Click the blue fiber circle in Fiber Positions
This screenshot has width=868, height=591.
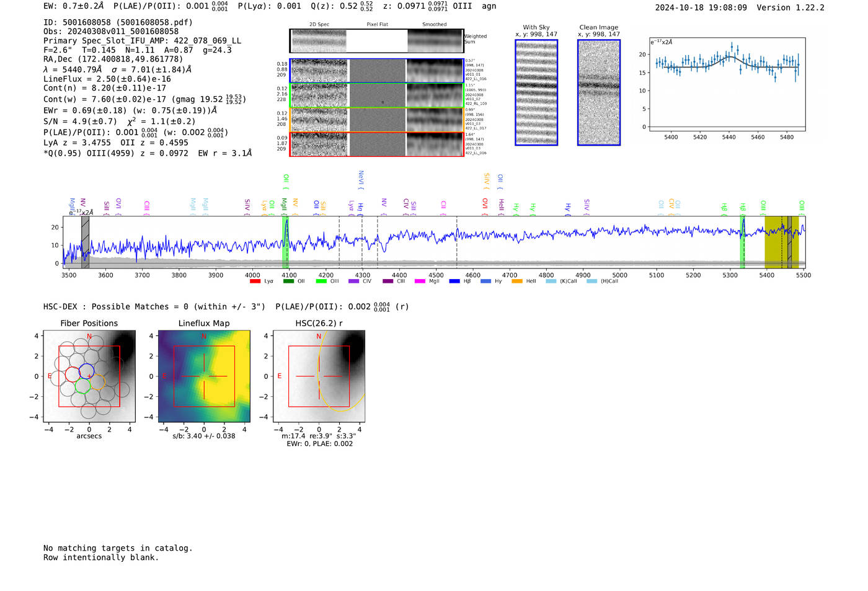pos(87,371)
